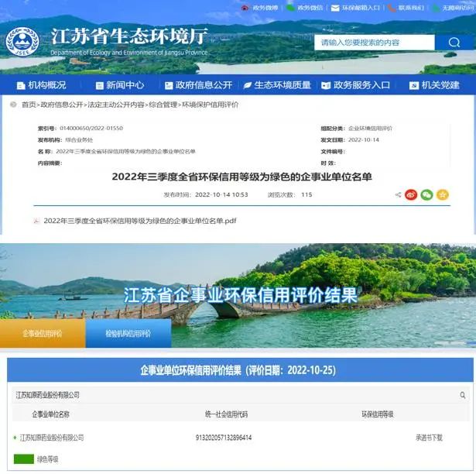Switch to the 检验机构信用评价 tab
This screenshot has width=476, height=474.
(x=128, y=334)
